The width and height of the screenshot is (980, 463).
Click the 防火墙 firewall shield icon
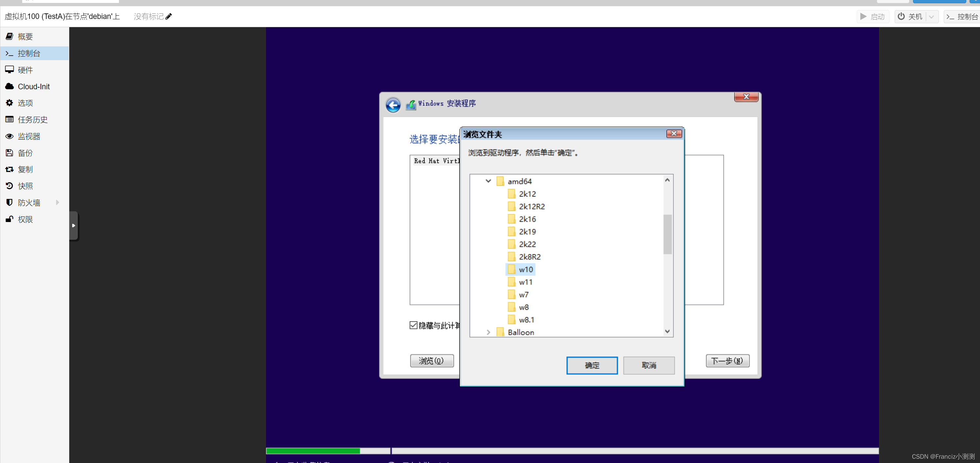pyautogui.click(x=9, y=203)
